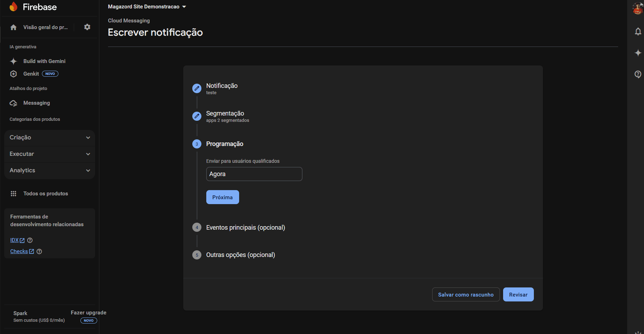Open user account avatar
Viewport: 644px width, 334px height.
click(638, 8)
